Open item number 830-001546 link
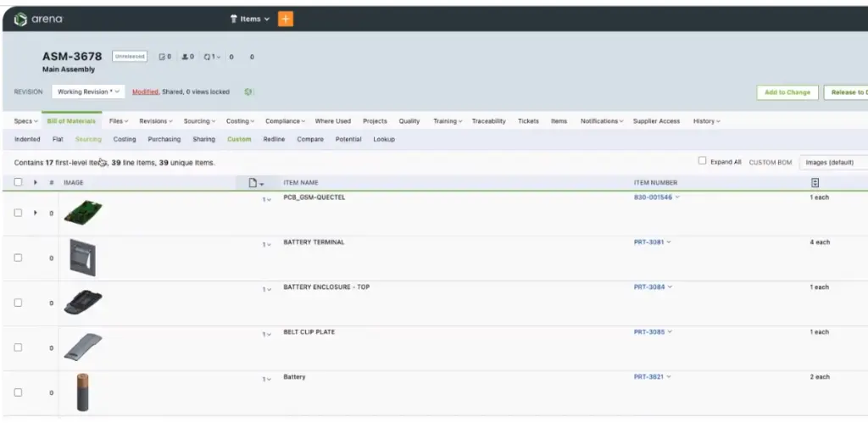 tap(654, 197)
